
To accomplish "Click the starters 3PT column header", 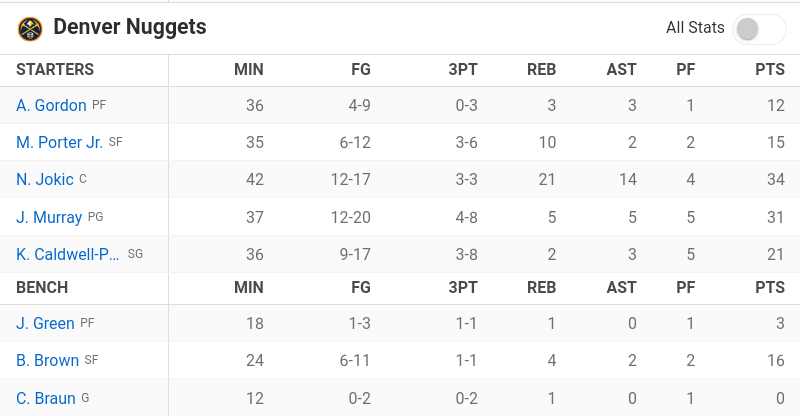I will point(463,69).
